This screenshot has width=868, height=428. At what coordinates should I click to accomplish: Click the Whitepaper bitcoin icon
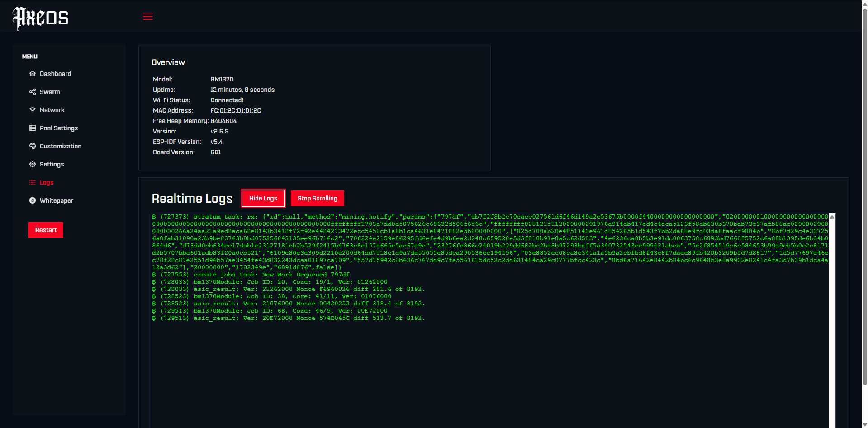33,200
